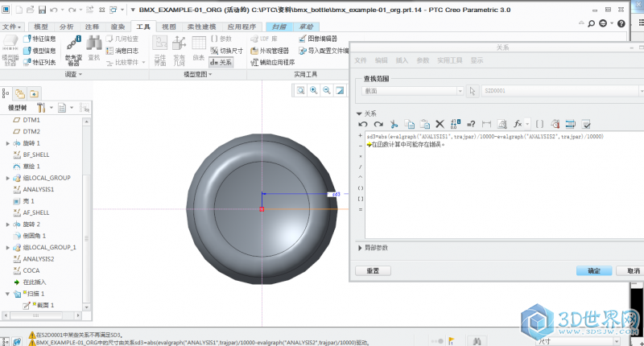Click the 确定 OK button

tap(594, 271)
